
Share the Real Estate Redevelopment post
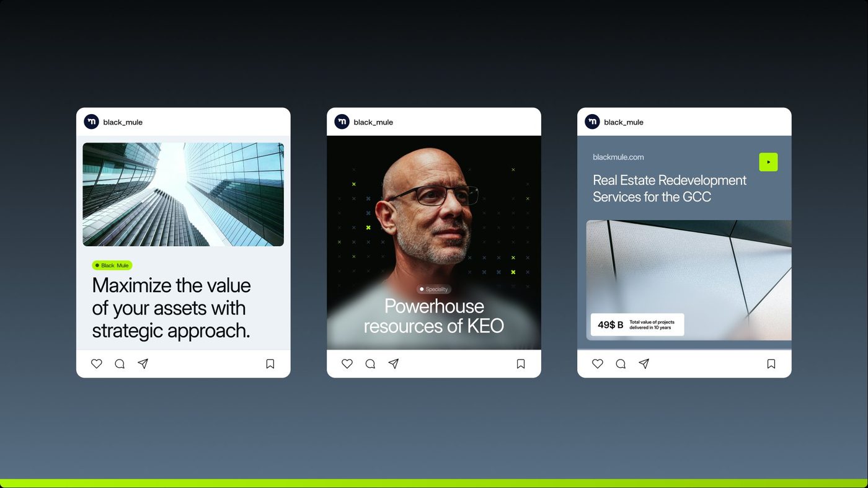pos(644,364)
